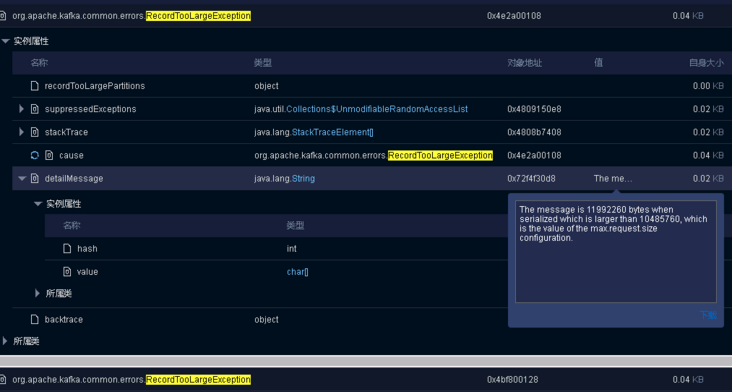Click the file icon beside backtrace field
This screenshot has width=732, height=392.
coord(35,320)
